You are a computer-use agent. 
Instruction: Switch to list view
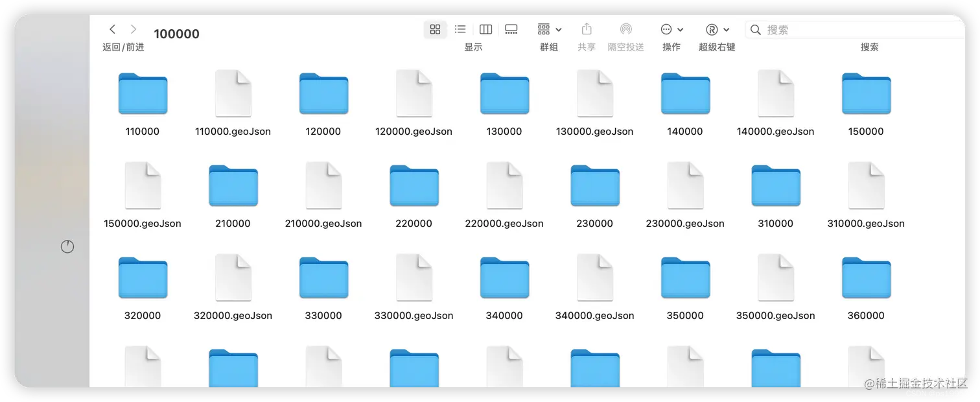(x=460, y=29)
